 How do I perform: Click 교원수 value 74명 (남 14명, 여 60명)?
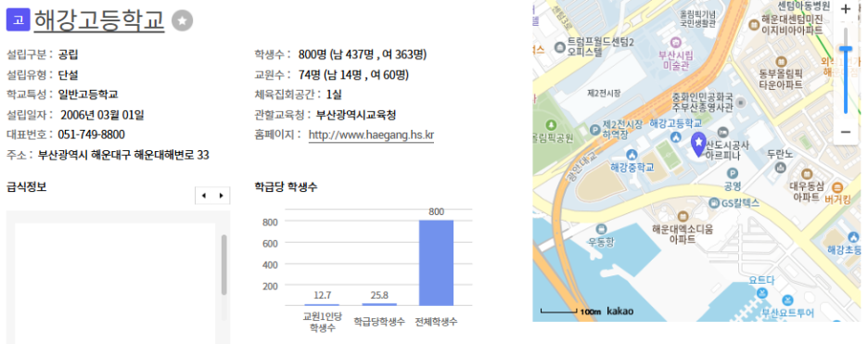tap(353, 75)
